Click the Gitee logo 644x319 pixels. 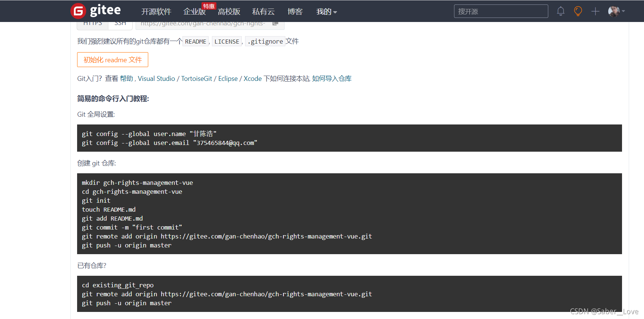pos(96,11)
